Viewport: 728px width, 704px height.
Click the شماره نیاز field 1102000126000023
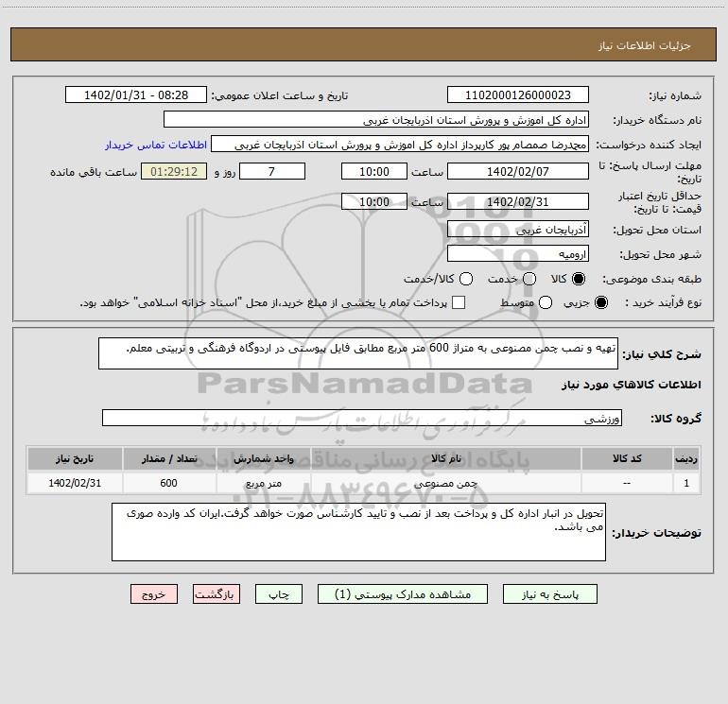tap(518, 94)
